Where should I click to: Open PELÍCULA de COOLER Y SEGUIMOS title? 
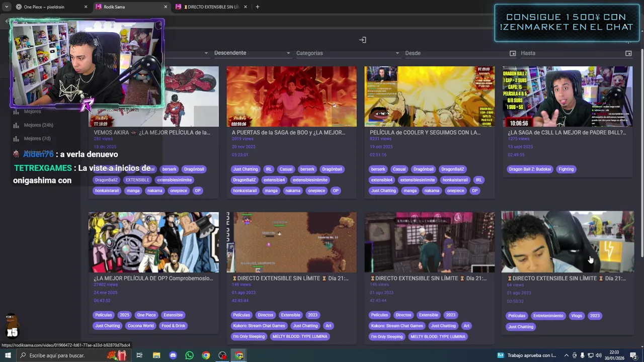click(425, 133)
